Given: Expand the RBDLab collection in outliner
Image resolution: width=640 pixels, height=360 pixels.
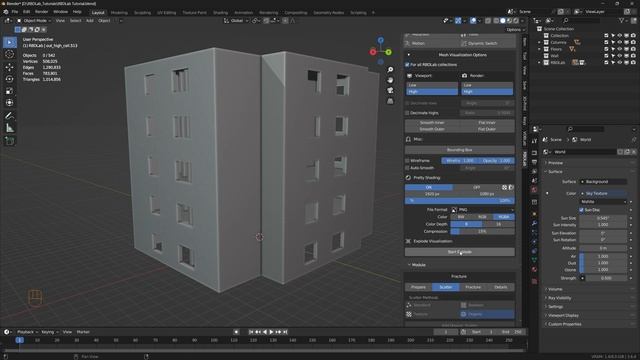Looking at the screenshot, I should pyautogui.click(x=540, y=63).
